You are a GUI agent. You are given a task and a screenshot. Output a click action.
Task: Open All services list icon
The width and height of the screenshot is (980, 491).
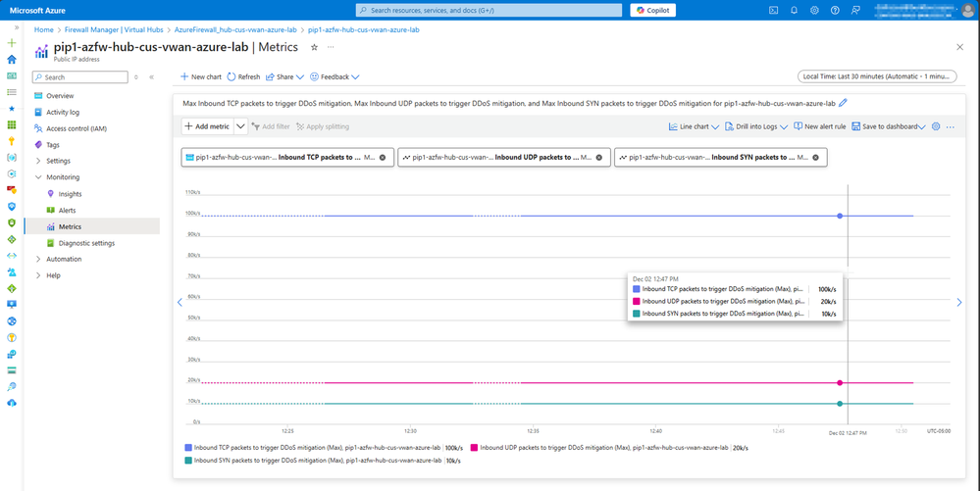pyautogui.click(x=11, y=92)
